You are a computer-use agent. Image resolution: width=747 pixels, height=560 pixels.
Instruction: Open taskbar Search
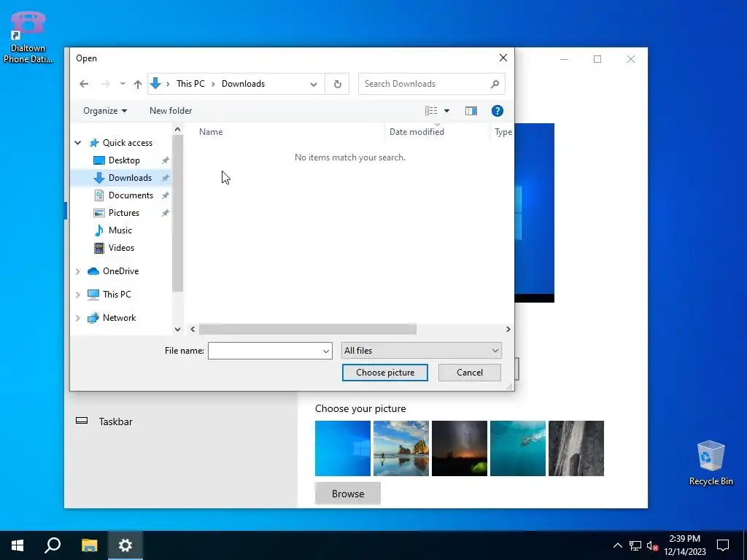[53, 545]
